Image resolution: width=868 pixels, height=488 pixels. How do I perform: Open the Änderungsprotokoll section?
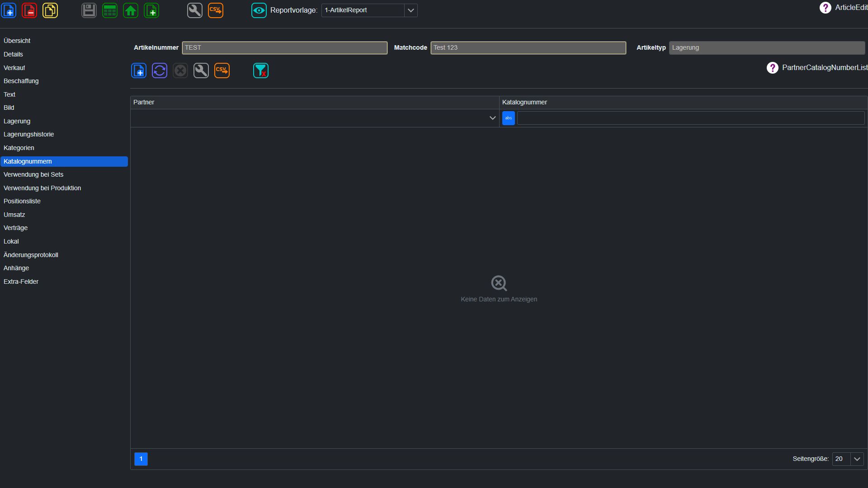pyautogui.click(x=64, y=255)
